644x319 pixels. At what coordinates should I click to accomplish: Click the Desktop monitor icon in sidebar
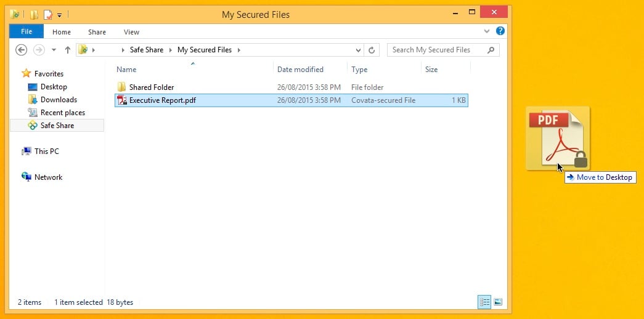33,87
